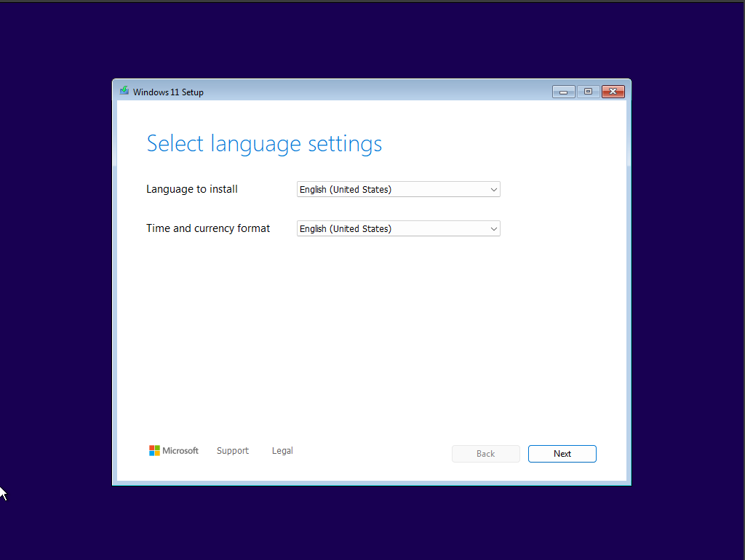Click the Next button
The image size is (745, 560).
(562, 453)
